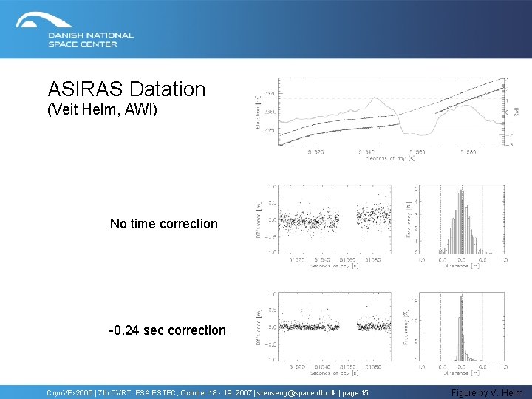
Task: Click '7th CVRT, ESA ESTEC' footer text
Action: point(137,393)
